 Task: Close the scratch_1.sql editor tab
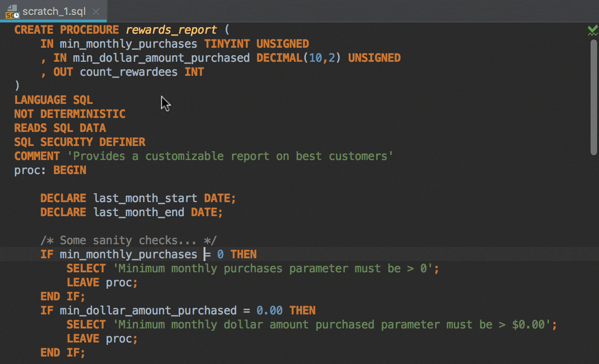(x=96, y=12)
